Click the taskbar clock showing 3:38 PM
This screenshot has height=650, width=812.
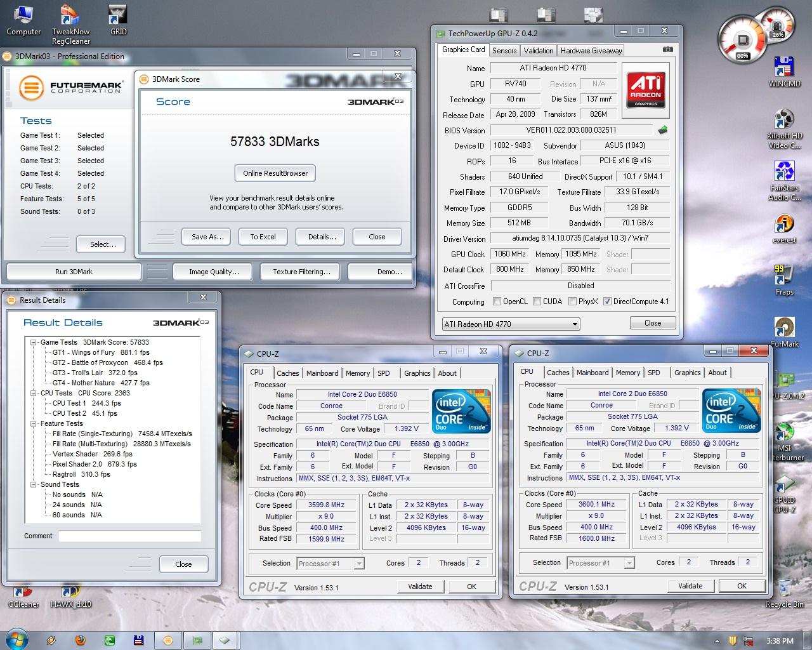tap(780, 641)
